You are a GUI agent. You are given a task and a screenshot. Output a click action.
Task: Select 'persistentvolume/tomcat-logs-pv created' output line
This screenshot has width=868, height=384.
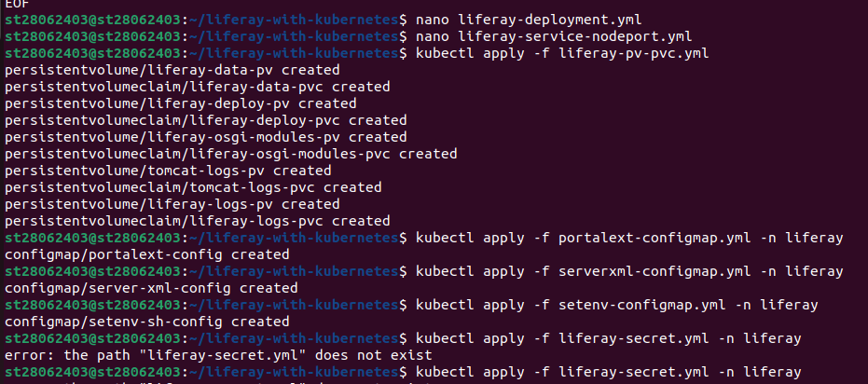pos(168,171)
